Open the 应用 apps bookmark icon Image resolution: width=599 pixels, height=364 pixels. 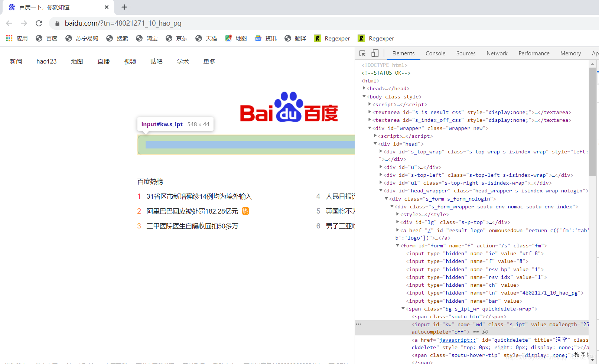pyautogui.click(x=17, y=38)
